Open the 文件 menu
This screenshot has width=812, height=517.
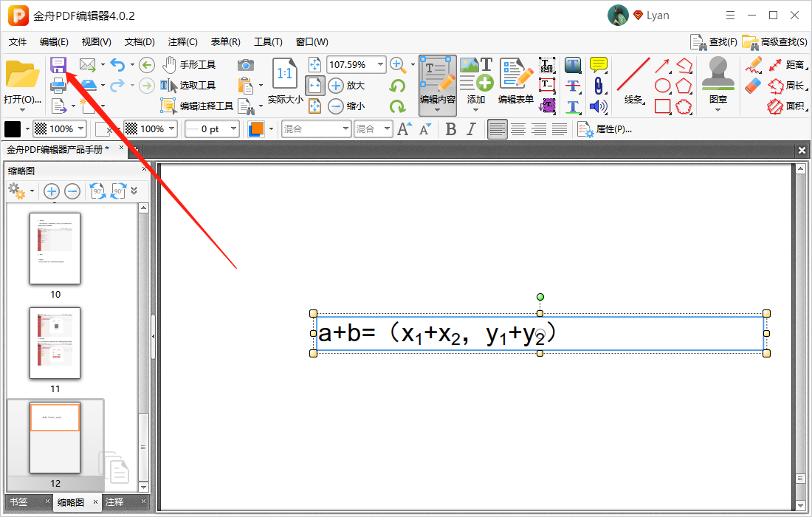pyautogui.click(x=18, y=42)
